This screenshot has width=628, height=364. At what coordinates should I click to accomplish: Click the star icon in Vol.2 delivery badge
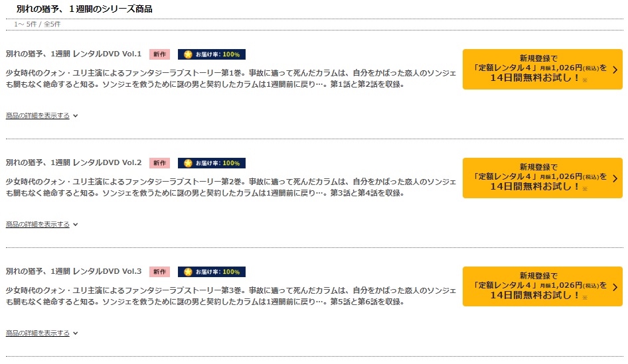188,163
